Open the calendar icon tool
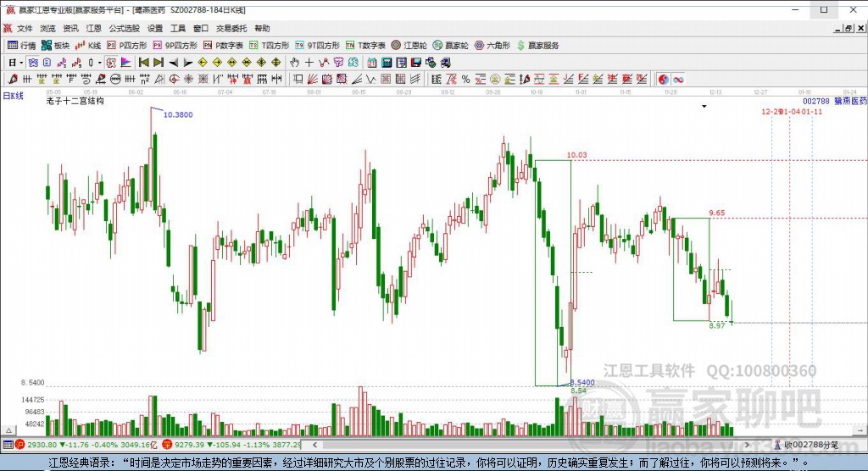The image size is (868, 471). point(372,63)
